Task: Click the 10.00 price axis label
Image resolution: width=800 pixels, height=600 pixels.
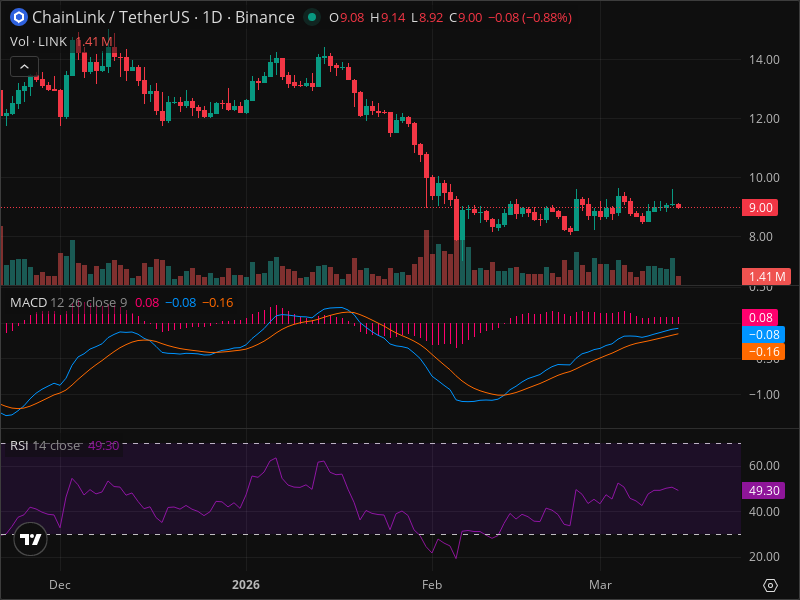Action: click(x=764, y=178)
